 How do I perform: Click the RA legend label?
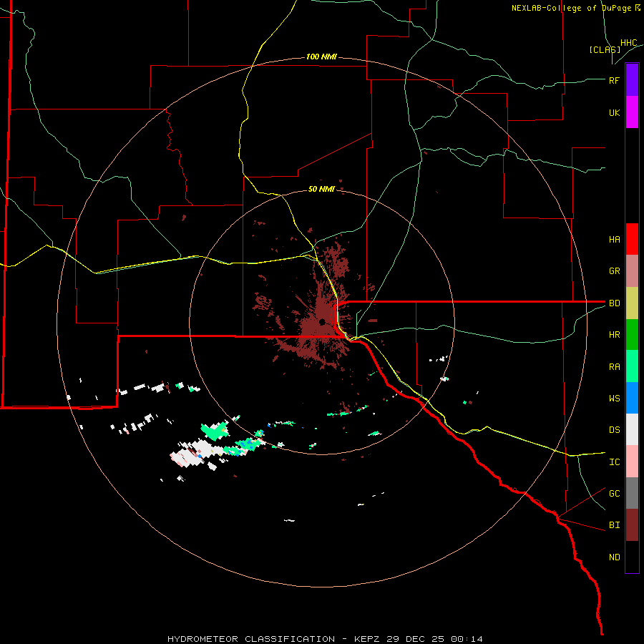point(614,367)
